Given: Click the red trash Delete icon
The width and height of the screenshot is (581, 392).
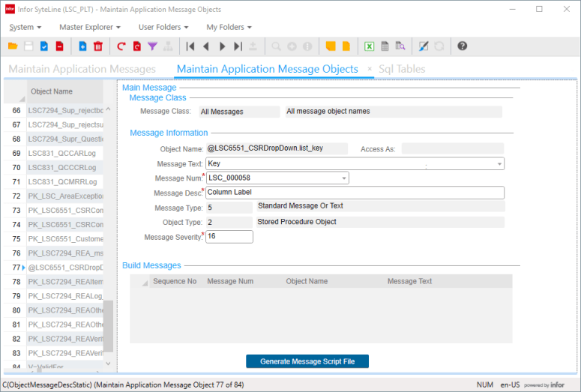Looking at the screenshot, I should (98, 46).
